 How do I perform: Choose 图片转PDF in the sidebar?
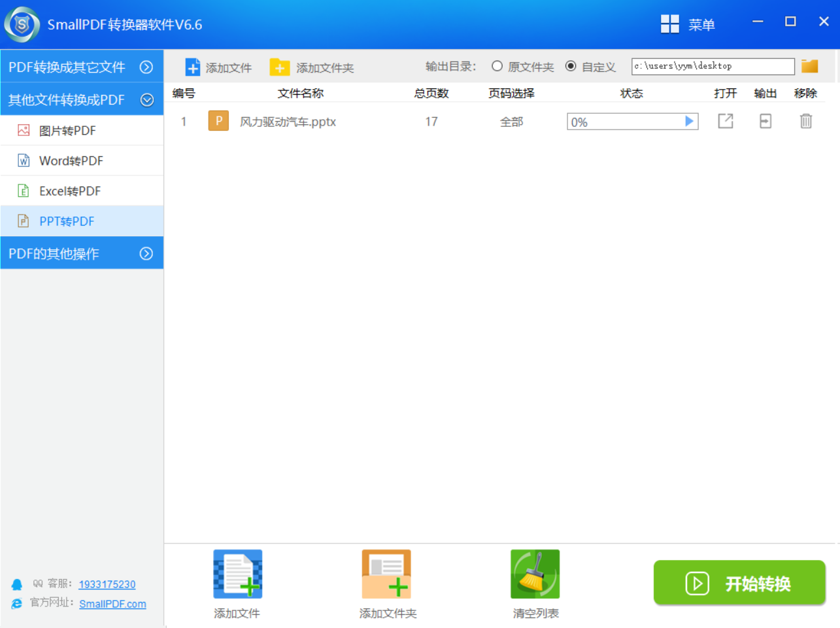(x=82, y=130)
